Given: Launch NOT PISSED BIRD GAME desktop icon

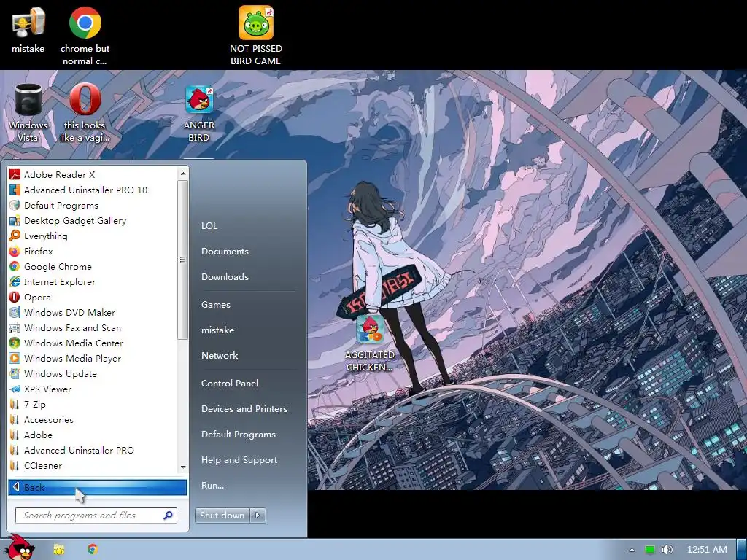Looking at the screenshot, I should 256,36.
